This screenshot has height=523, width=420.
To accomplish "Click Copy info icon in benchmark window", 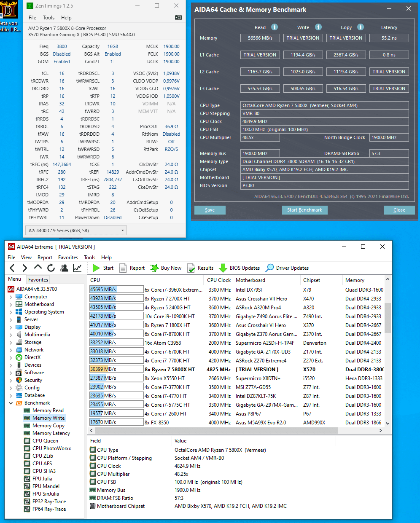I will click(x=361, y=27).
